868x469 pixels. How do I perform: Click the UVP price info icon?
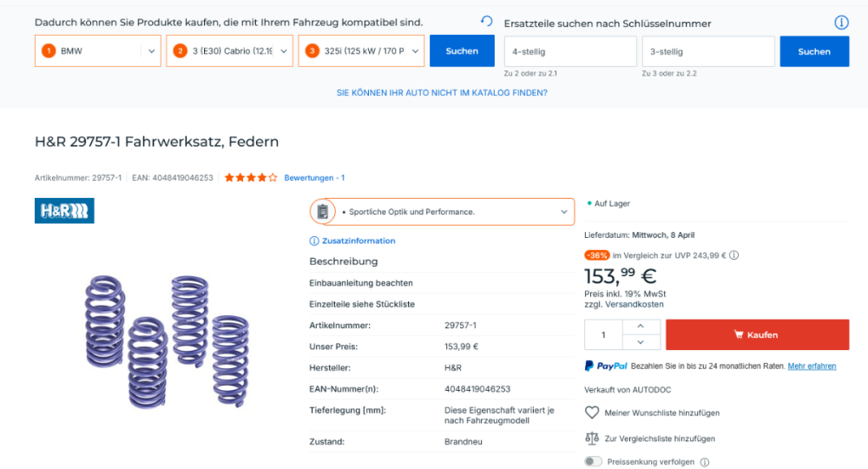click(733, 255)
